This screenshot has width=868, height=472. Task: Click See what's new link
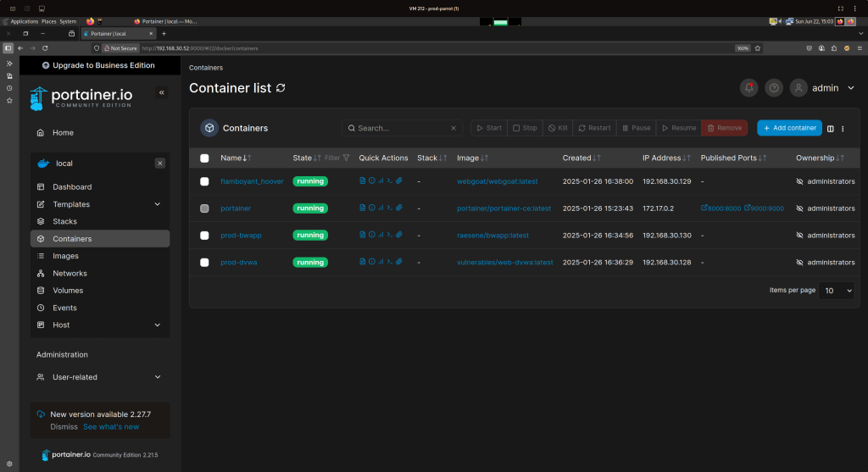point(111,426)
